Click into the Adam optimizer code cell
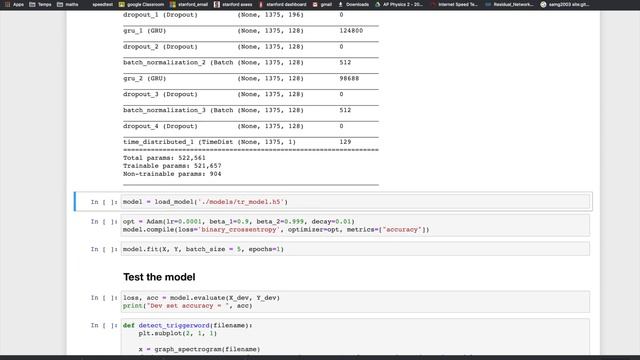This screenshot has width=640, height=360. [355, 225]
